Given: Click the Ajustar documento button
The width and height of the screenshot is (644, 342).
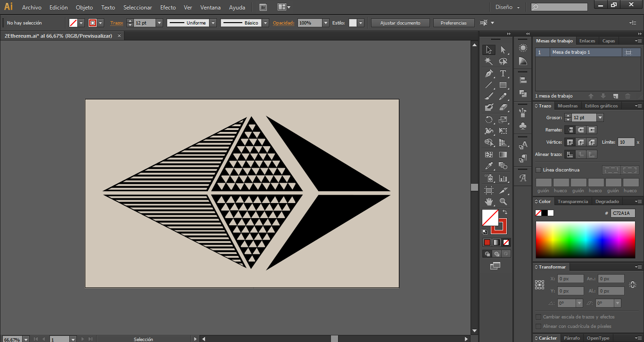Looking at the screenshot, I should coord(400,23).
